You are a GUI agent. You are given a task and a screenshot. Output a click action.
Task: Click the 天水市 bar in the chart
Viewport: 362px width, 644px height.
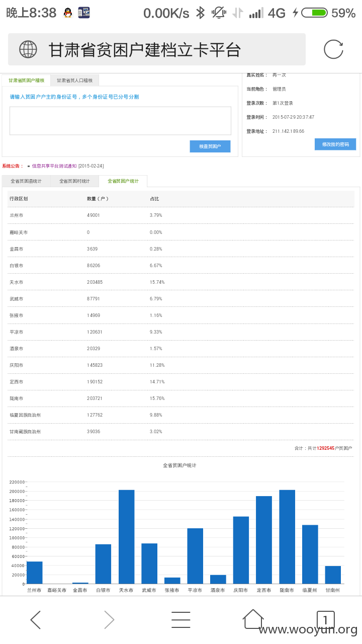tap(126, 537)
